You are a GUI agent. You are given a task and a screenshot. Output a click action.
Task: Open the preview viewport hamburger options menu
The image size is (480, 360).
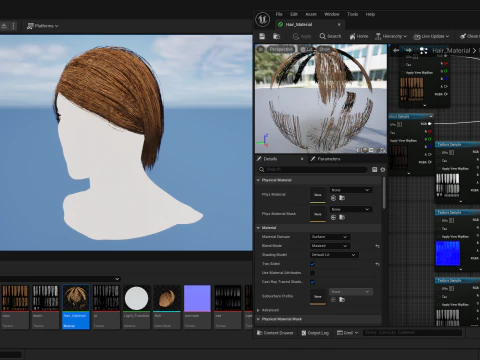tap(261, 49)
